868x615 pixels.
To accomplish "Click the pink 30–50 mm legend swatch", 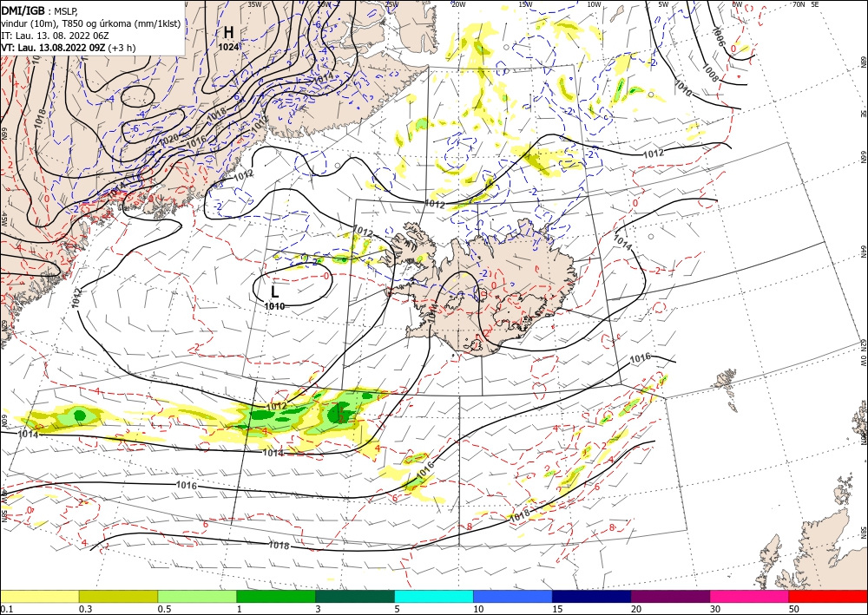I will (750, 596).
